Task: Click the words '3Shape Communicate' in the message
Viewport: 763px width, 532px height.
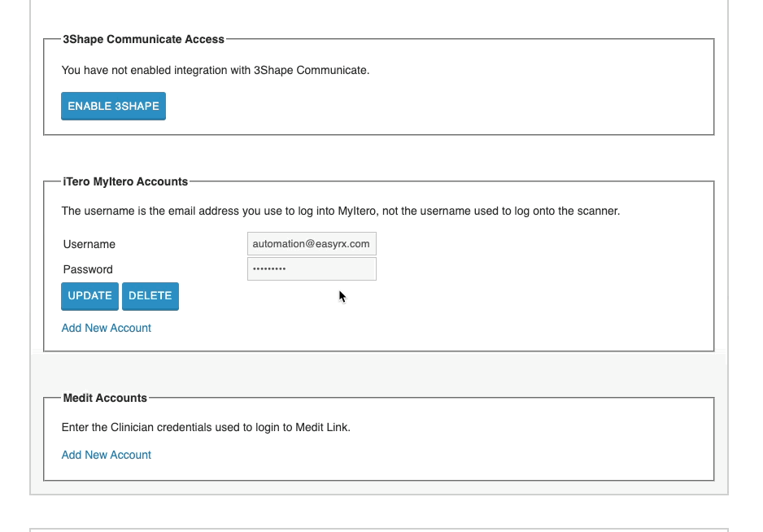Action: pos(312,71)
